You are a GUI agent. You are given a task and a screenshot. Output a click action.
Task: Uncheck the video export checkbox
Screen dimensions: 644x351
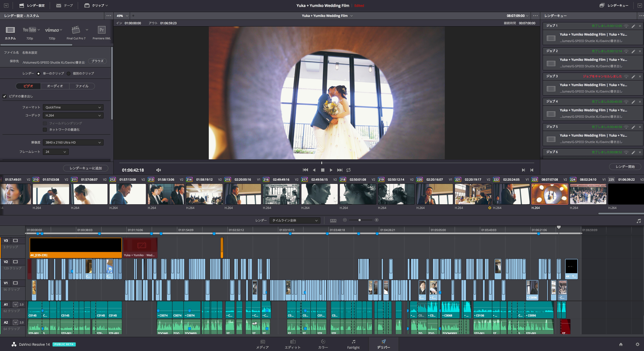point(5,96)
